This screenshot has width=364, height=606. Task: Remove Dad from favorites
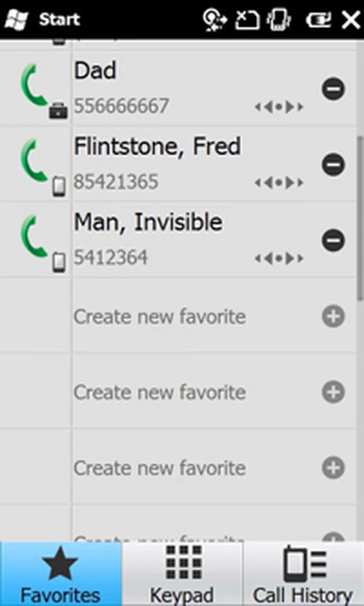click(333, 89)
